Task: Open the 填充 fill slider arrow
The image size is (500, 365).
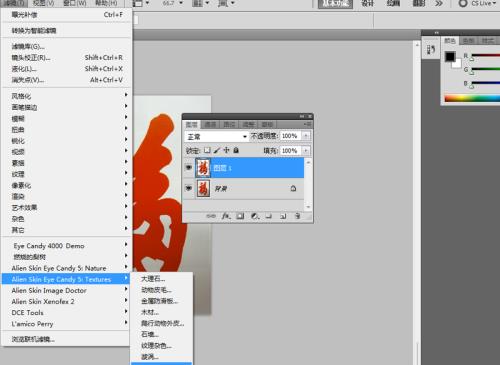Action: (306, 151)
